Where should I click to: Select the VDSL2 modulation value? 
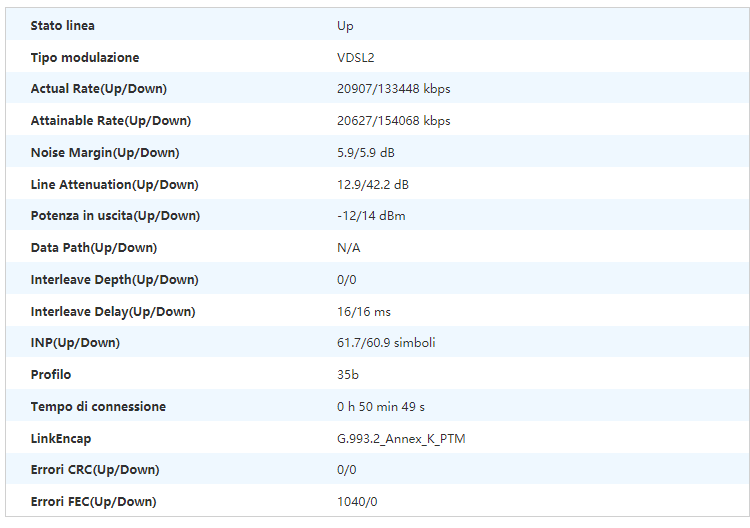coord(355,57)
